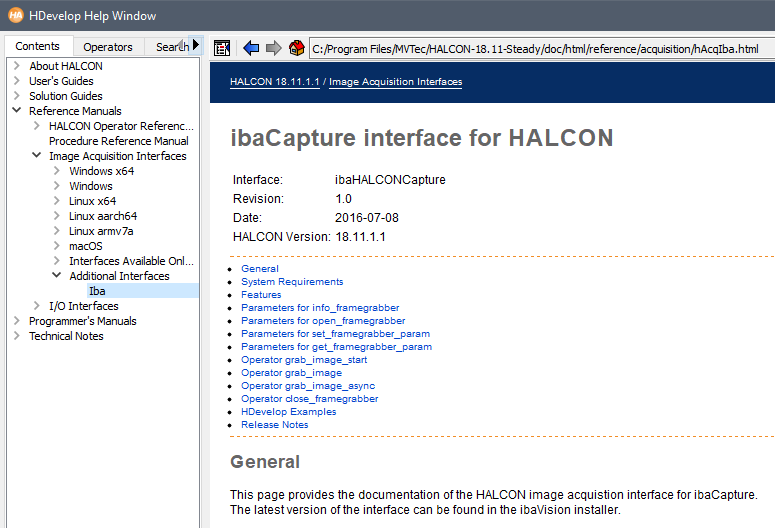Expand the I/O Interfaces node

point(37,306)
